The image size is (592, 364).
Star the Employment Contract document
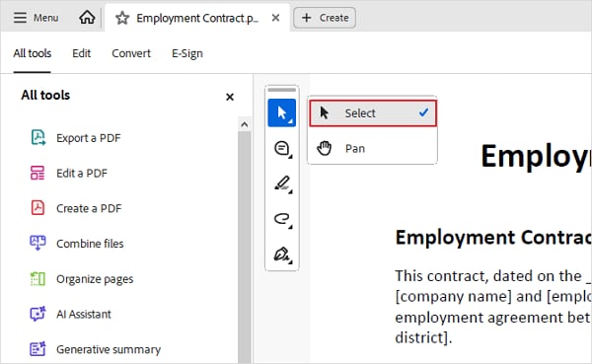tap(122, 18)
